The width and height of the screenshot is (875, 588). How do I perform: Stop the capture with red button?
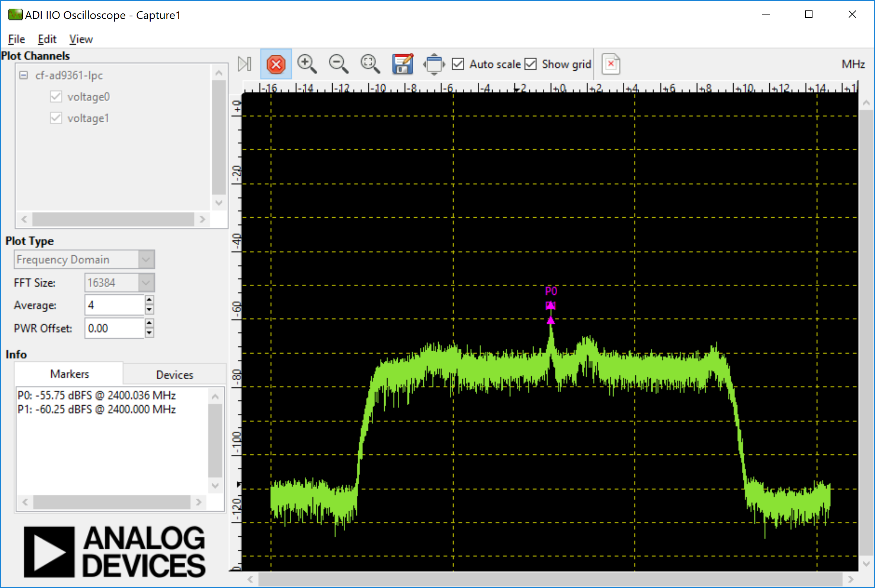tap(276, 64)
